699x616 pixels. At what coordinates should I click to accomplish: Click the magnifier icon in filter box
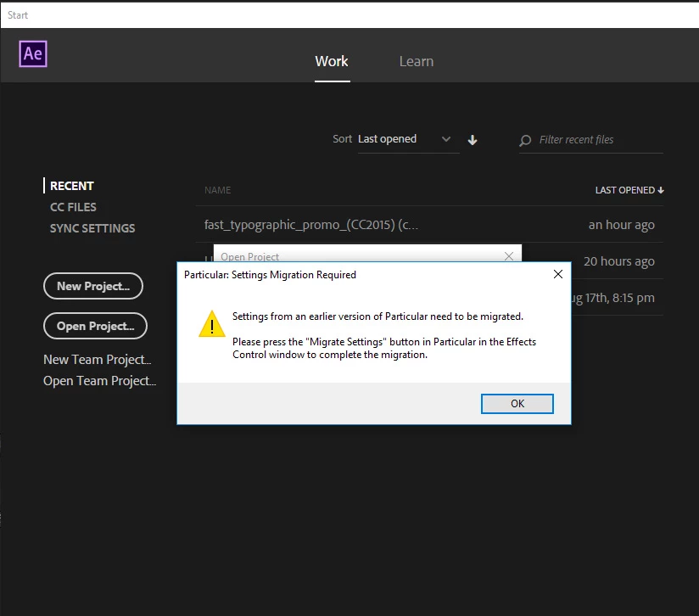[525, 140]
